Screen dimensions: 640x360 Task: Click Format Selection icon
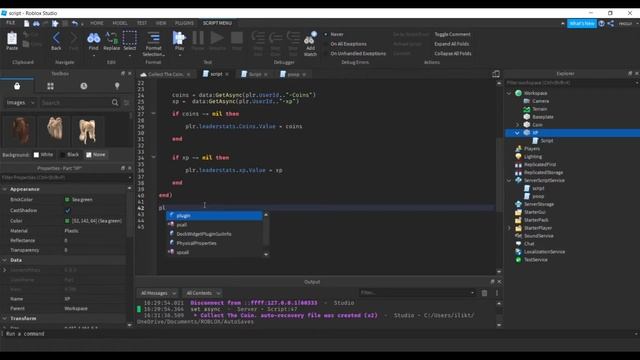[x=153, y=38]
